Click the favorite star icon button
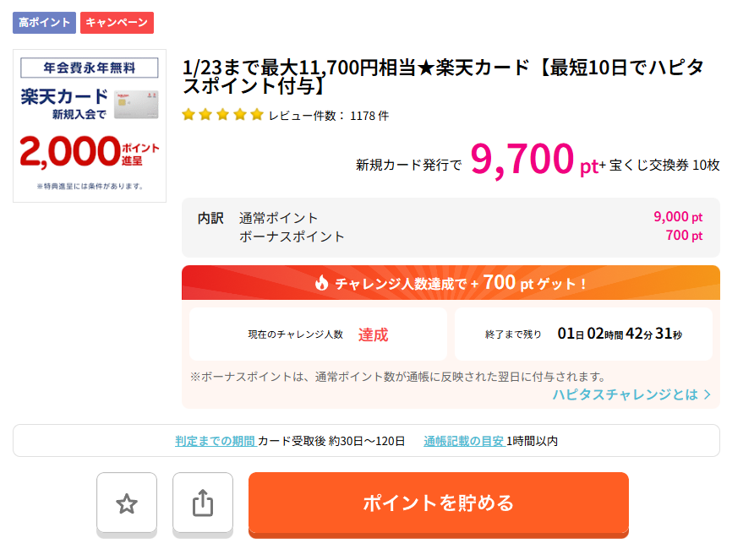This screenshot has height=560, width=743. pos(127,503)
